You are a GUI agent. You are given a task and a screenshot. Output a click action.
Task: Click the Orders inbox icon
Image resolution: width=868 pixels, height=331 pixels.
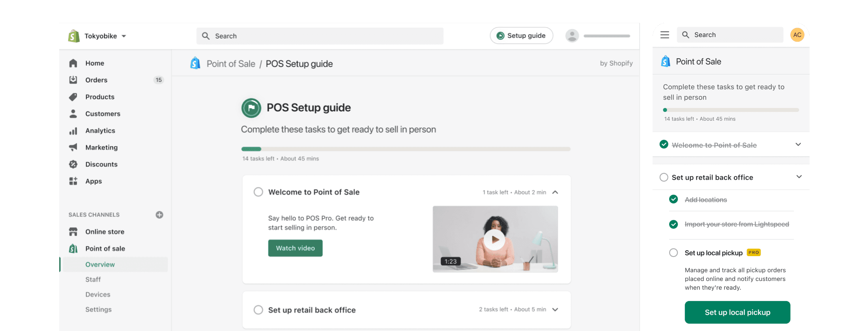tap(73, 80)
